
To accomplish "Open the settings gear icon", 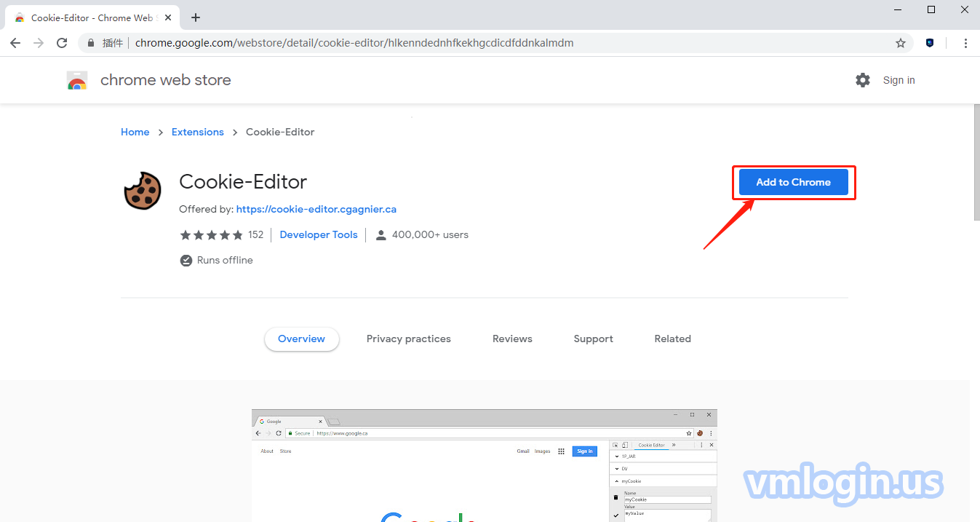I will pyautogui.click(x=862, y=80).
